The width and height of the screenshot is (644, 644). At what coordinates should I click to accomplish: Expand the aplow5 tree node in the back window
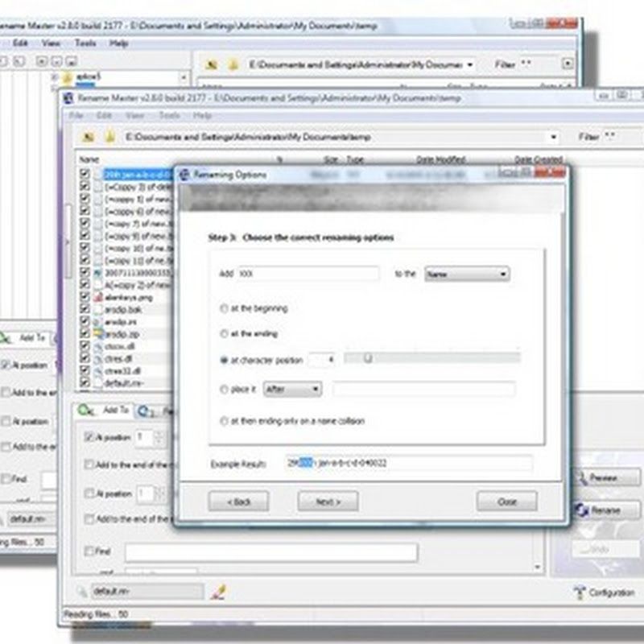[54, 76]
